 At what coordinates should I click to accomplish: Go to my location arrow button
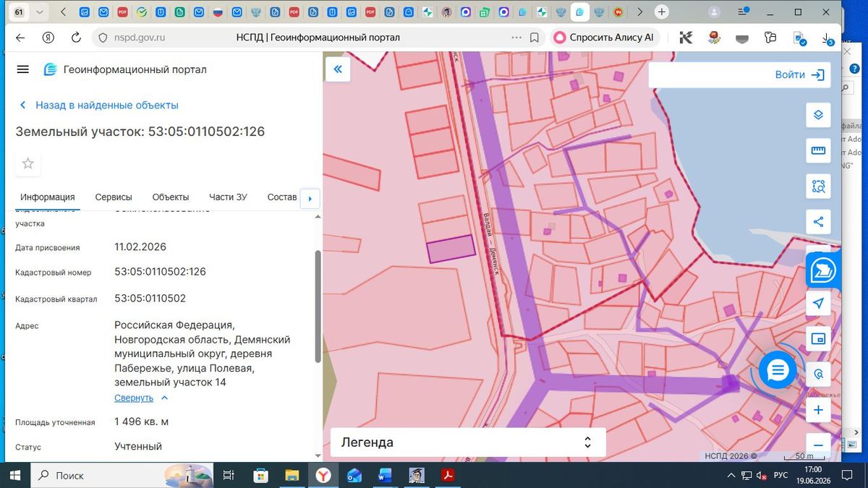pyautogui.click(x=818, y=304)
